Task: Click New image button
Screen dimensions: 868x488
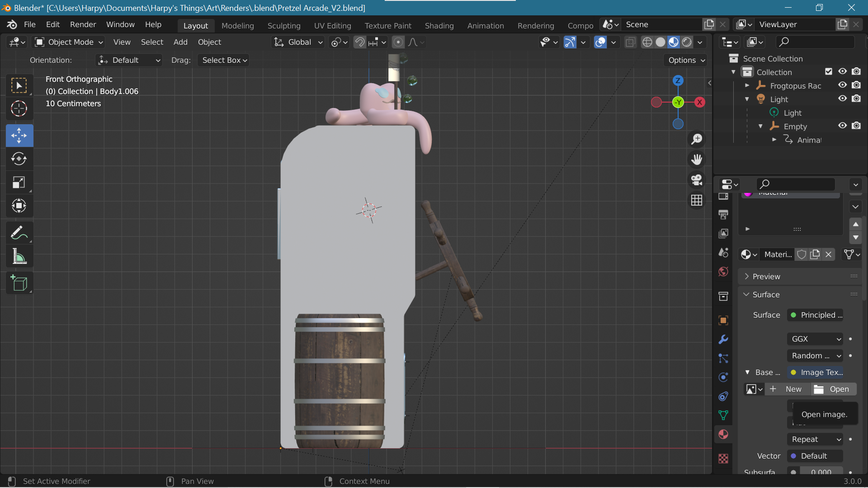Action: point(788,389)
